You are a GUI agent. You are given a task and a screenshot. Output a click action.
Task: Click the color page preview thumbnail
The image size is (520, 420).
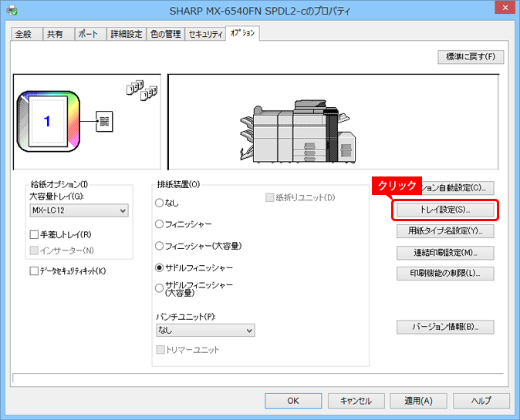coord(47,120)
